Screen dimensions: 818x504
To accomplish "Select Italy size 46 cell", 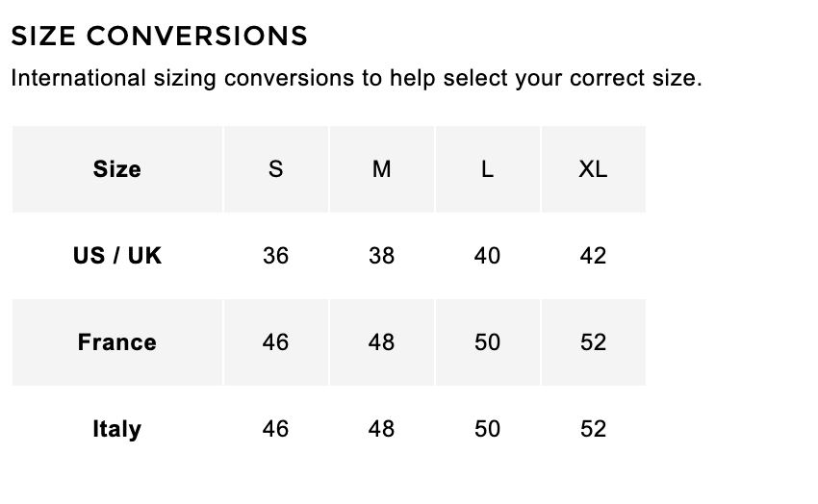I will click(x=275, y=429).
